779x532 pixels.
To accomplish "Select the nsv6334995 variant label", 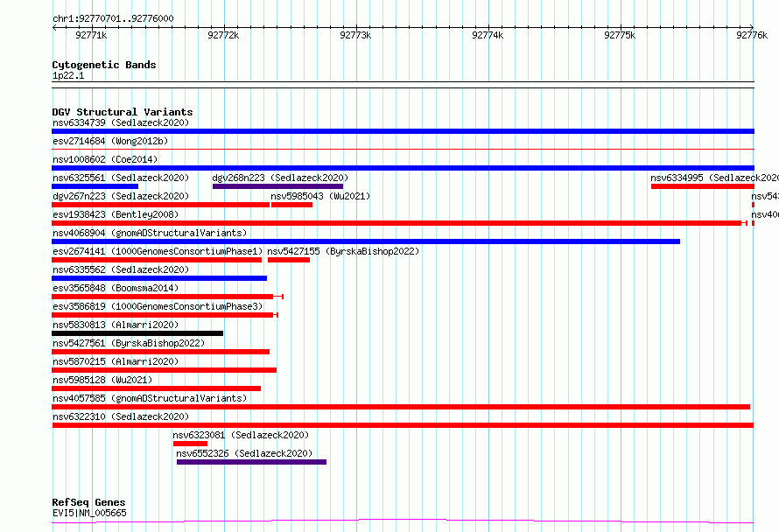I will [714, 178].
